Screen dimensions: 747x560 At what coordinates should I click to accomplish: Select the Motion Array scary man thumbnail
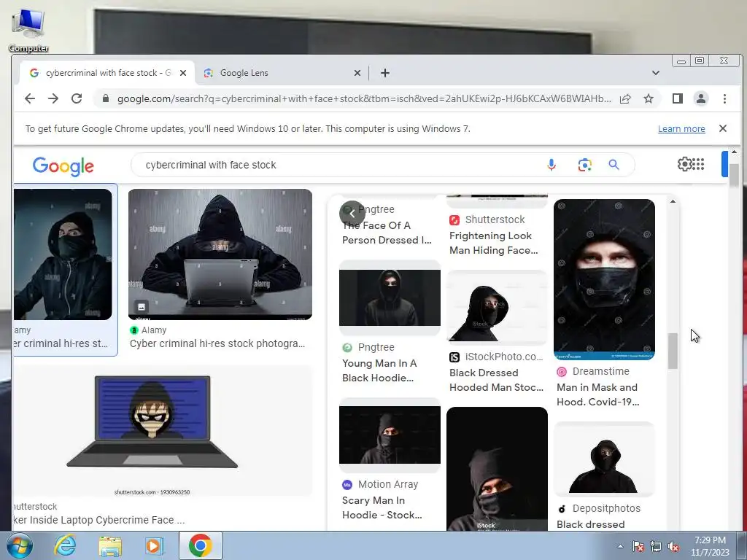point(390,435)
